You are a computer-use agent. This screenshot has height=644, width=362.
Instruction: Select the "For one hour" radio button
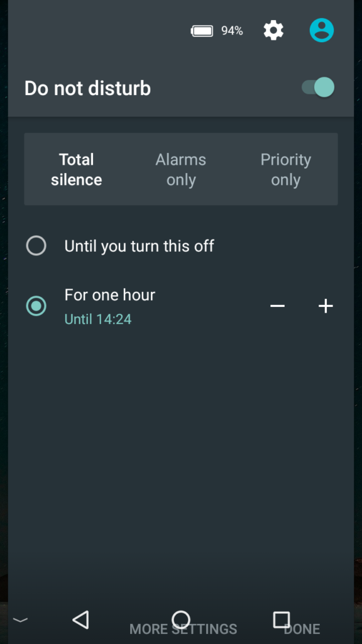36,306
